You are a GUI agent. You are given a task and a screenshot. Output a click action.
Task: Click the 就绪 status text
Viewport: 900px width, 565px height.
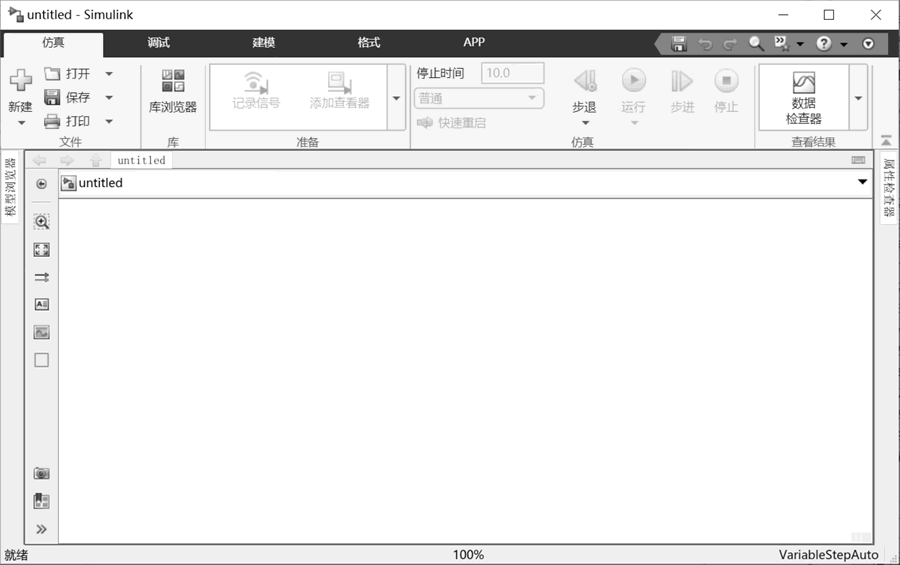[16, 555]
